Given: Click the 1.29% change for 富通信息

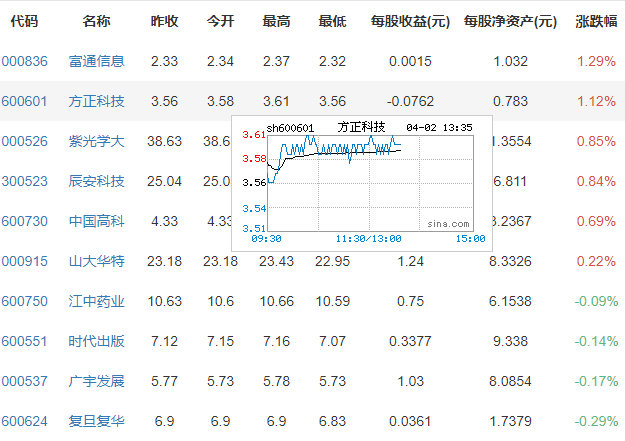Looking at the screenshot, I should (596, 61).
